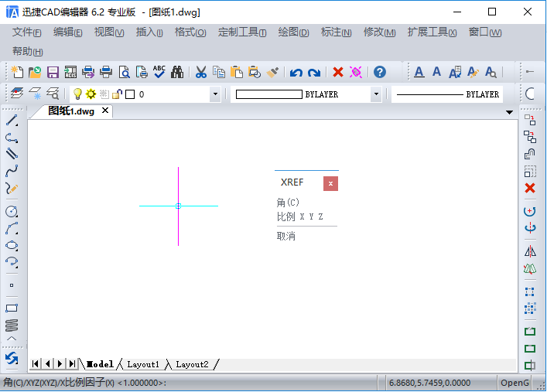Open print preview with the magnifier page icon
Viewport: 547px width, 392px height.
point(125,72)
